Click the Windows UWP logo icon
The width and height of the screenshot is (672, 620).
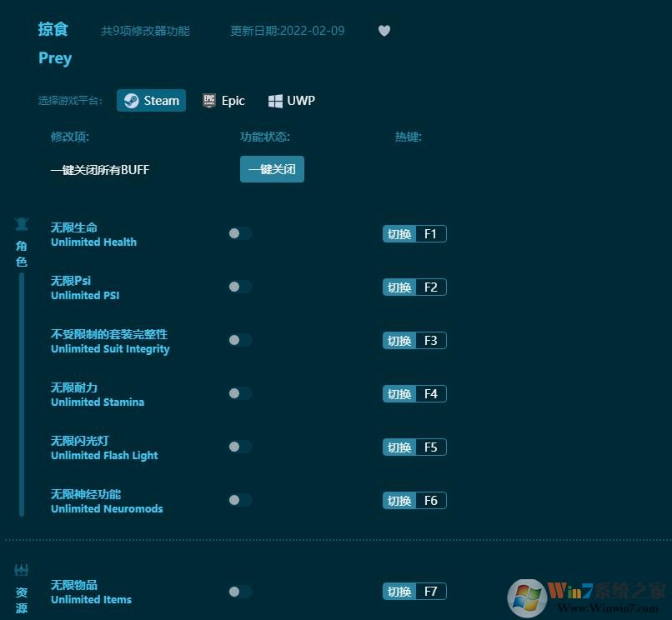[x=276, y=100]
